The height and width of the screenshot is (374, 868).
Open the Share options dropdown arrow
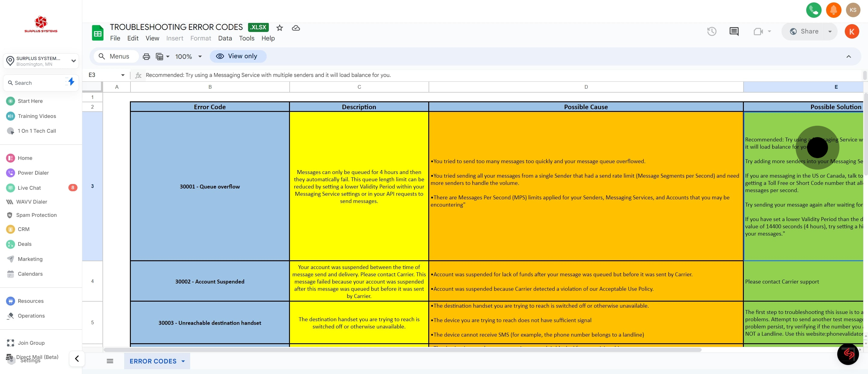(830, 31)
